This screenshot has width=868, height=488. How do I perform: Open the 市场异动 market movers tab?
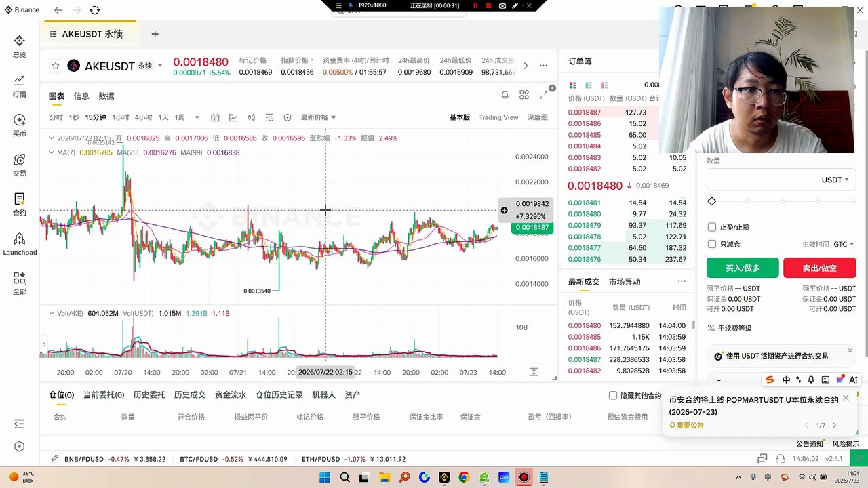tap(625, 281)
